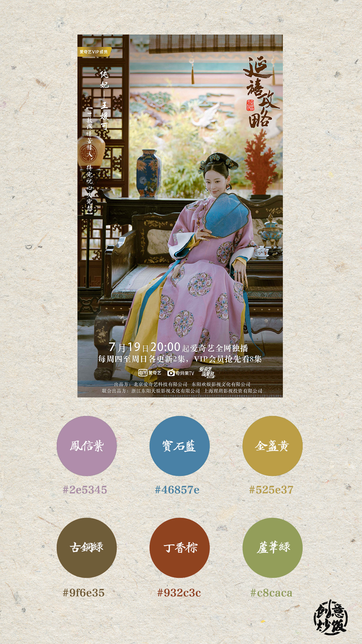362x644 pixels.
Task: Click the rust-red 丁香棕 color circle
Action: [x=179, y=548]
